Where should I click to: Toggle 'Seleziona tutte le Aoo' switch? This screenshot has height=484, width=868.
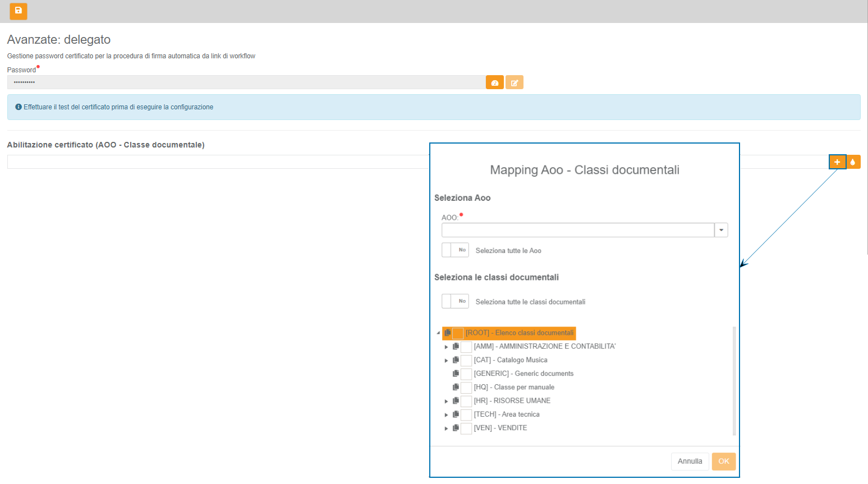455,250
